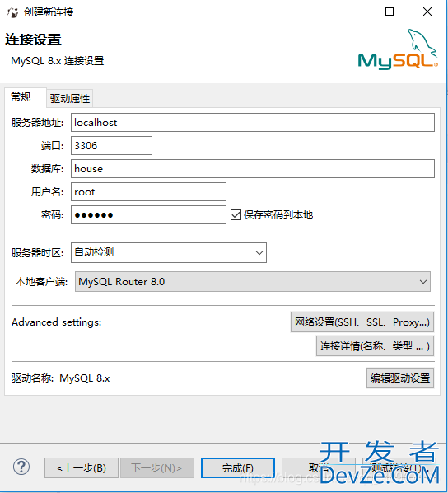
Task: Click the 驱动名称 MySQL 8.x label
Action: (x=61, y=378)
